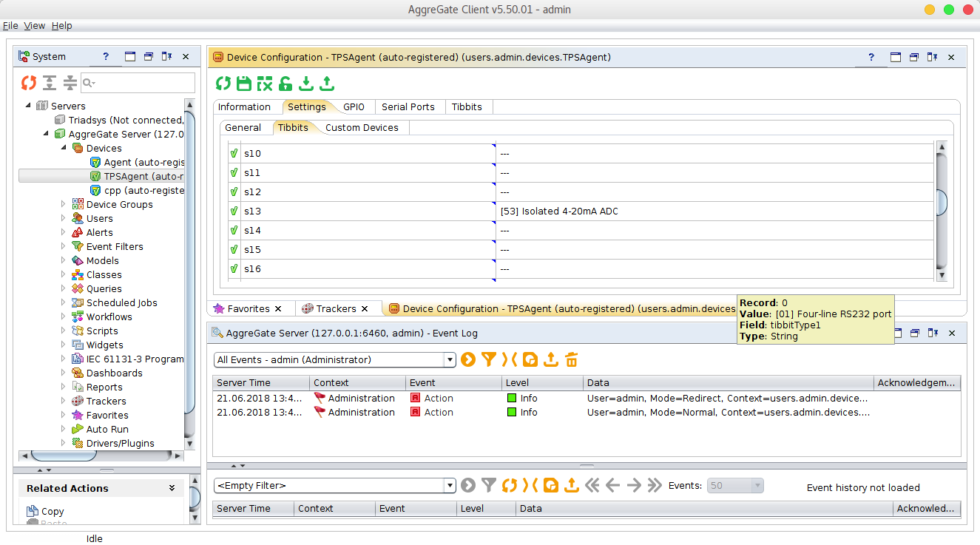
Task: Open the File menu
Action: coord(10,25)
